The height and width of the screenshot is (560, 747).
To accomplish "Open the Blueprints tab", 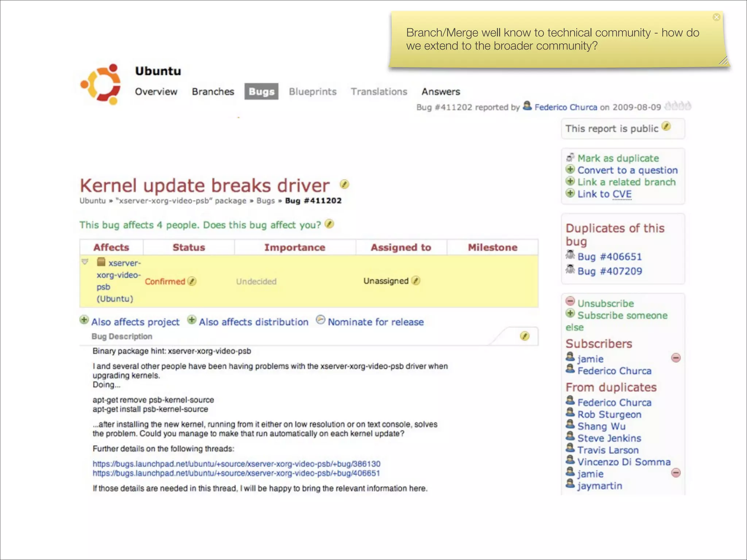I will click(313, 92).
